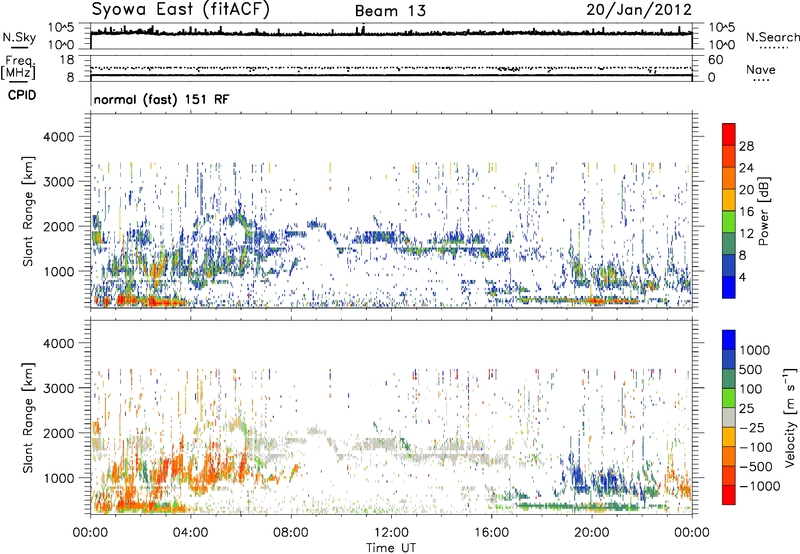Click the '20:00' time axis label
This screenshot has height=554, width=800.
592,533
